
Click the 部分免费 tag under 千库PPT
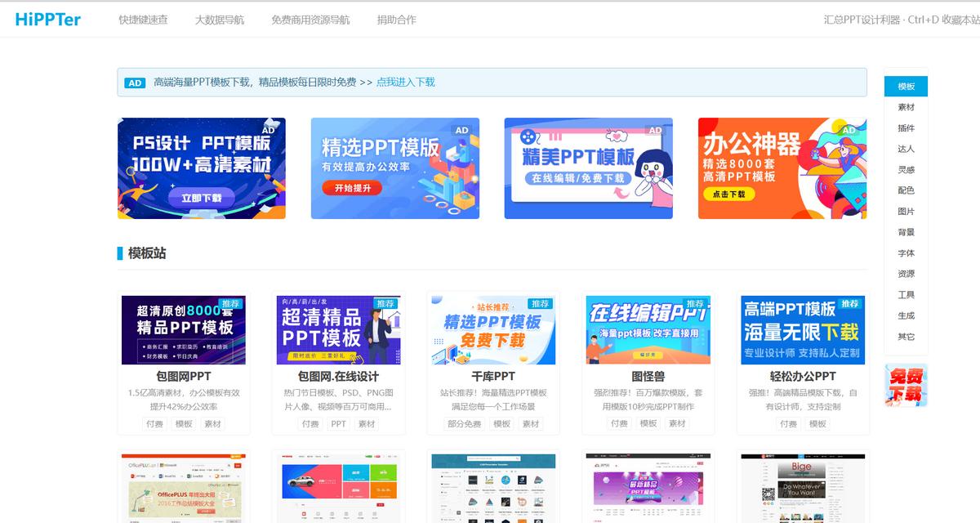(464, 423)
